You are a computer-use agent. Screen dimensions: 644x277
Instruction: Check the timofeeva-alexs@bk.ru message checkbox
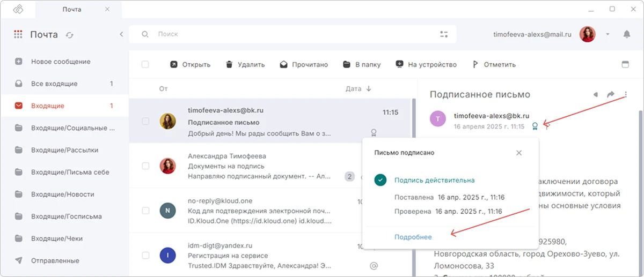coord(145,122)
